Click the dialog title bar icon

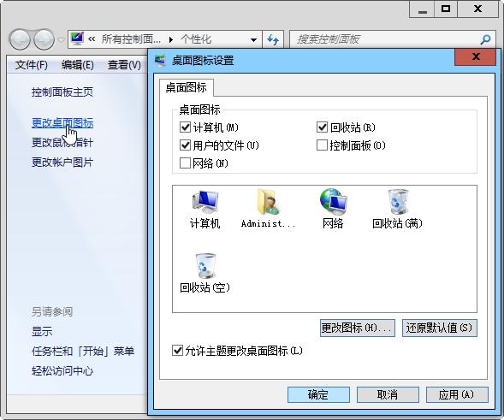(160, 61)
